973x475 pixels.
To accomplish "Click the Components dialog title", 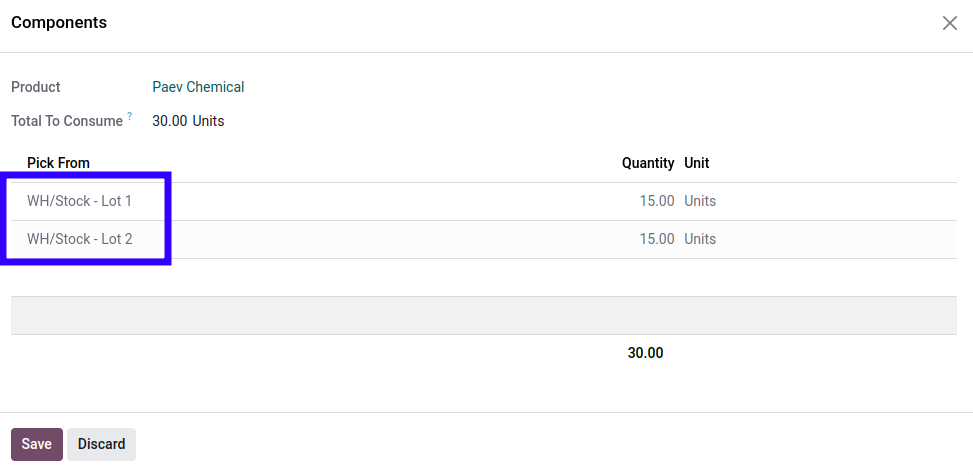I will (x=59, y=22).
